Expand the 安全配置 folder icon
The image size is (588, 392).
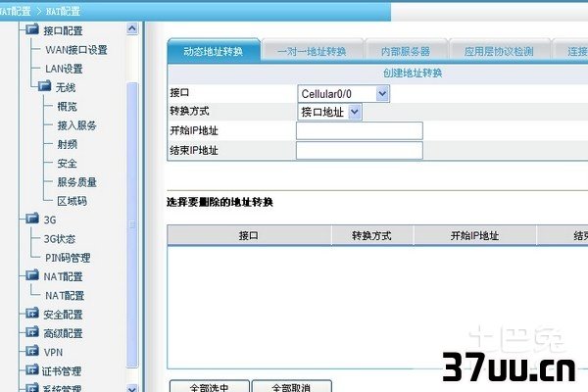tap(32, 313)
